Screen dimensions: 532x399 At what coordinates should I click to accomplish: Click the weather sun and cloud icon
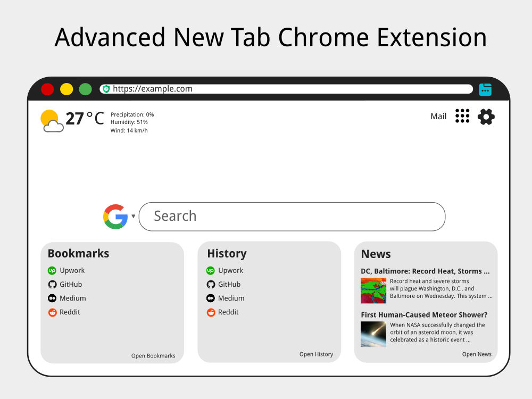click(52, 121)
